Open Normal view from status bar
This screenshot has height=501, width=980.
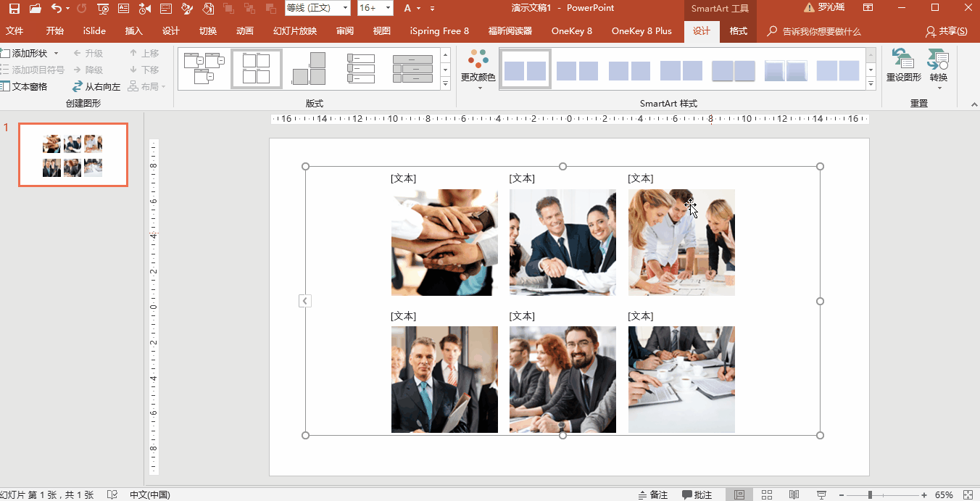tap(739, 494)
